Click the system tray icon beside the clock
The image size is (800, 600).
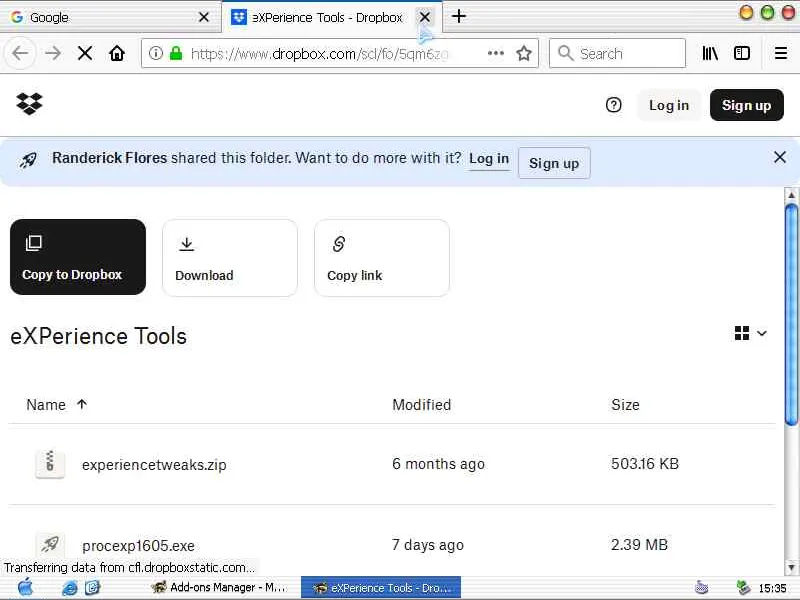tap(743, 588)
